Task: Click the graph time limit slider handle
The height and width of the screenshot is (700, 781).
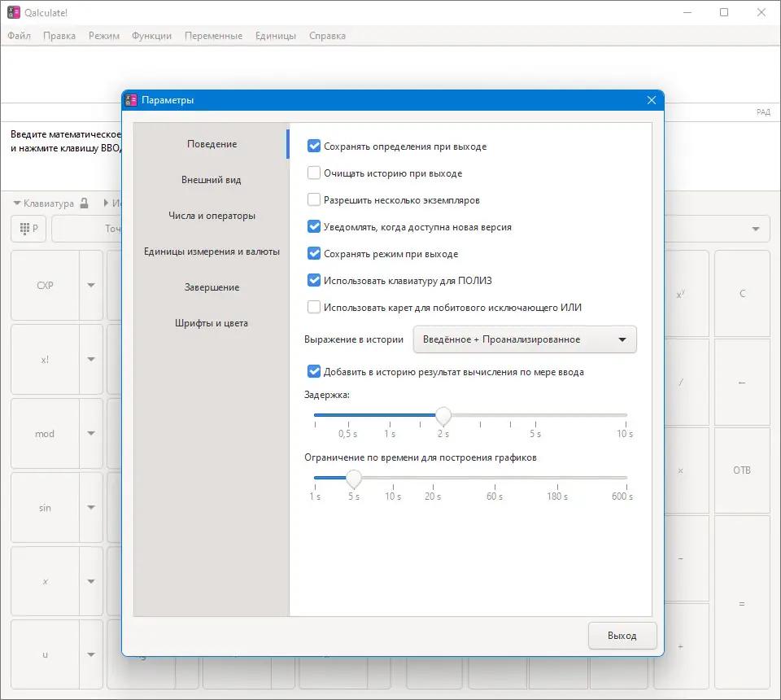Action: (354, 479)
